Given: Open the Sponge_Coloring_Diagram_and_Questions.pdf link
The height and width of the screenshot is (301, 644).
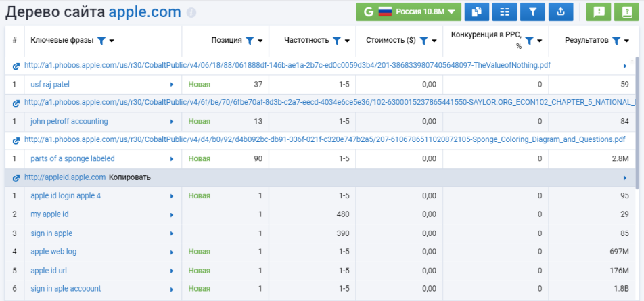Looking at the screenshot, I should pos(325,139).
